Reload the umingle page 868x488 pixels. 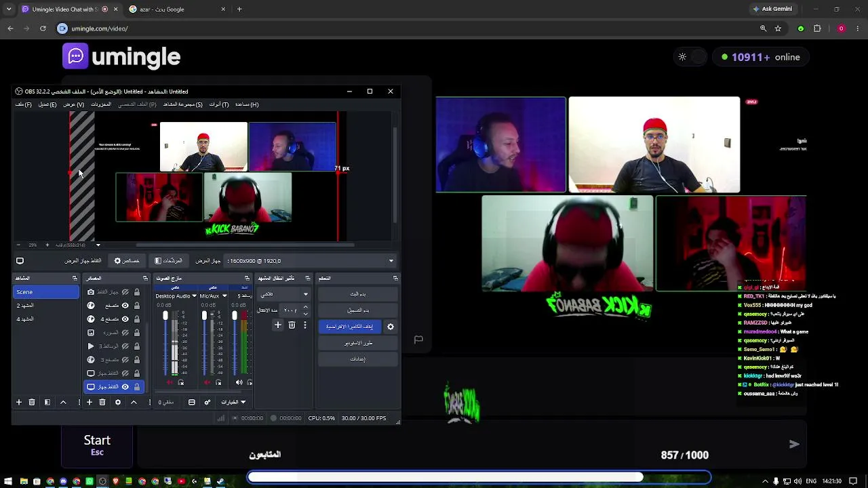[x=43, y=28]
